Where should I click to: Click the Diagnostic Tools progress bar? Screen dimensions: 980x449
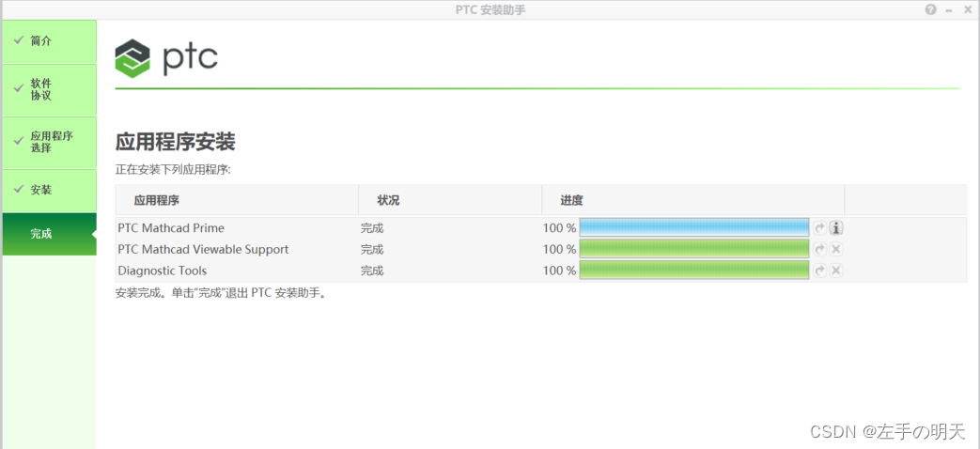693,271
